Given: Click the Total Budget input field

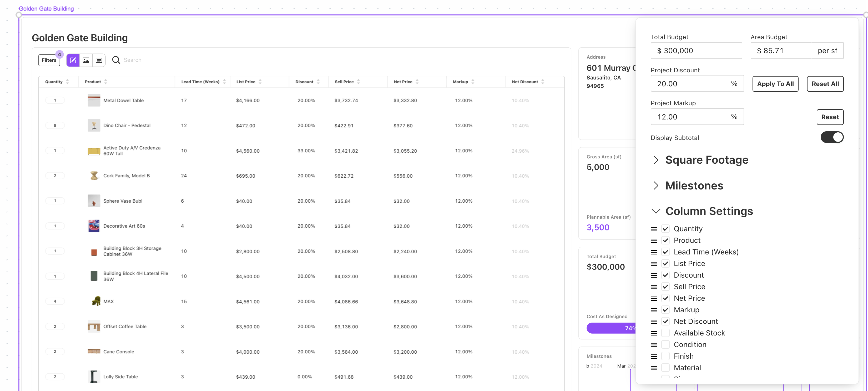Looking at the screenshot, I should (696, 51).
